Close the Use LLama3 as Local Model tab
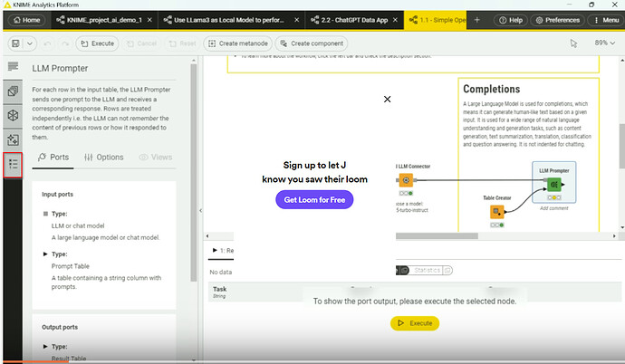 [x=296, y=20]
